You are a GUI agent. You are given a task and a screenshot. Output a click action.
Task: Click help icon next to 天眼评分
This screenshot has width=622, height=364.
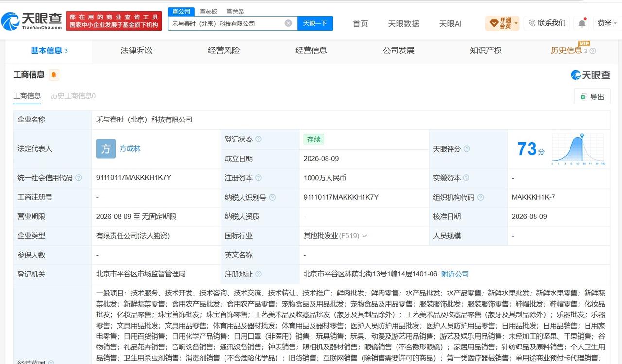click(466, 149)
